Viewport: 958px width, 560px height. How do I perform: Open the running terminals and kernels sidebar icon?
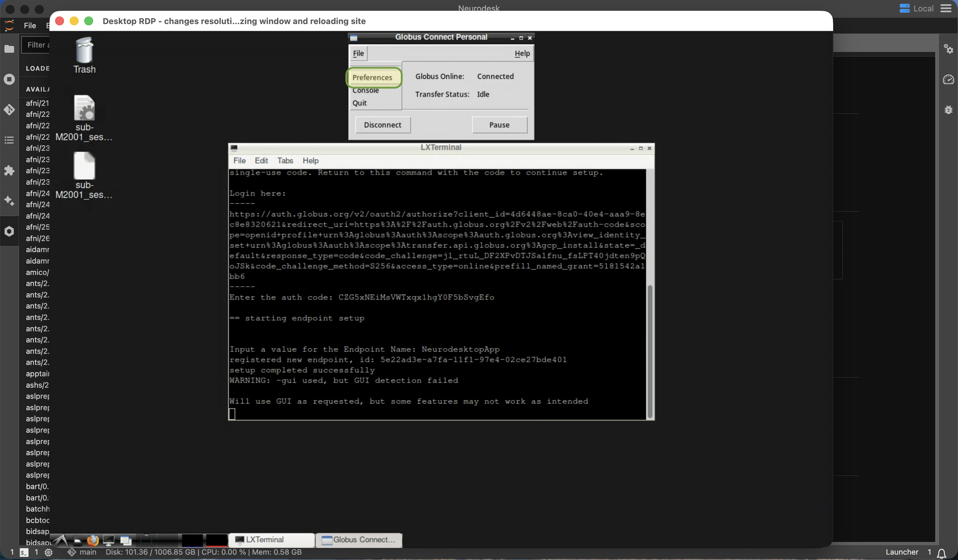pyautogui.click(x=9, y=79)
